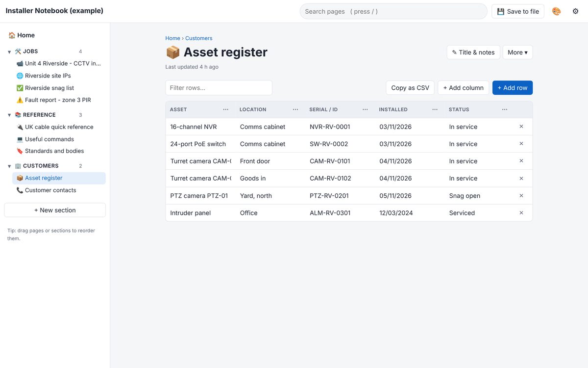Screen dimensions: 588x368
Task: Click the PTZ-RV-0201 serial cell
Action: [340, 195]
